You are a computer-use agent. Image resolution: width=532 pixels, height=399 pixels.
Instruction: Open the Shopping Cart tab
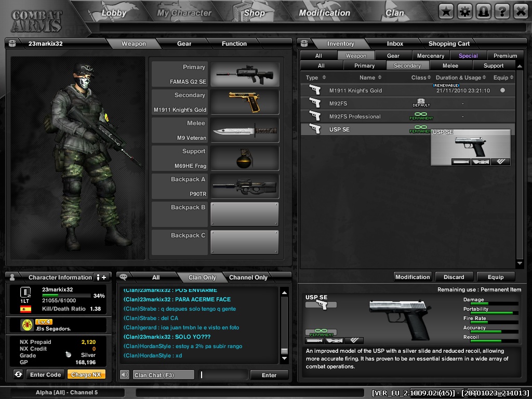[449, 44]
